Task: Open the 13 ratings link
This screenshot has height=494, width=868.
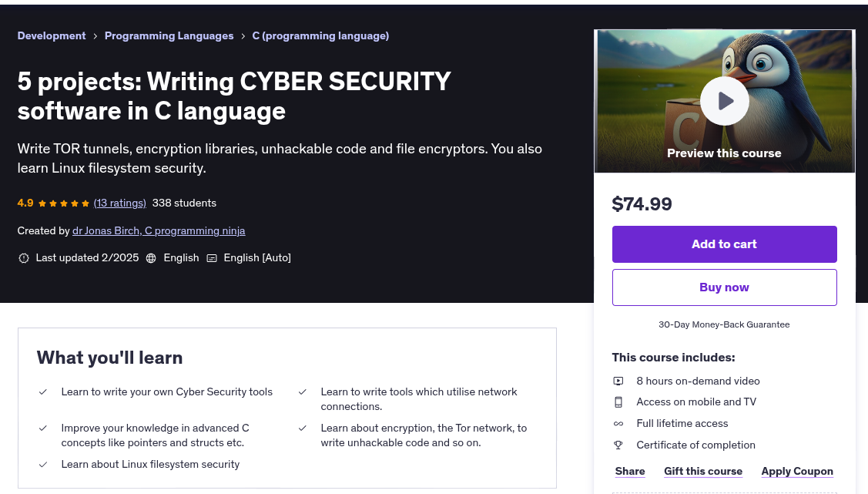Action: pyautogui.click(x=120, y=203)
